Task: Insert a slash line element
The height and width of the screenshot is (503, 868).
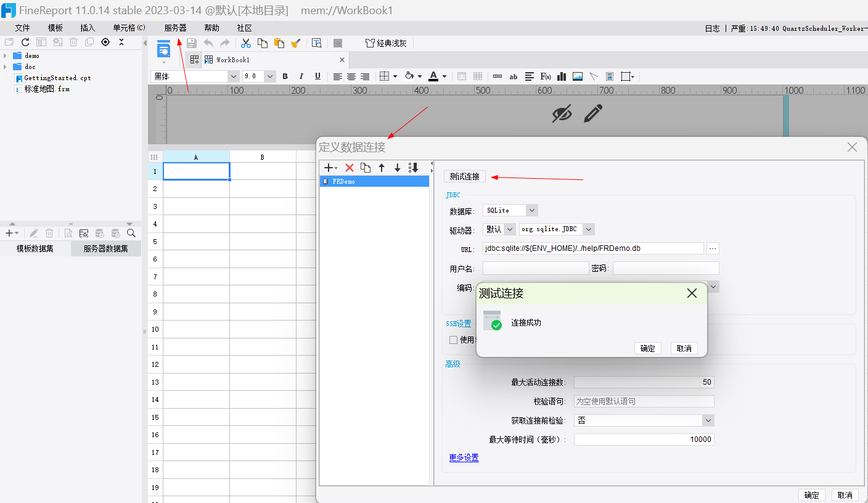Action: (x=594, y=76)
